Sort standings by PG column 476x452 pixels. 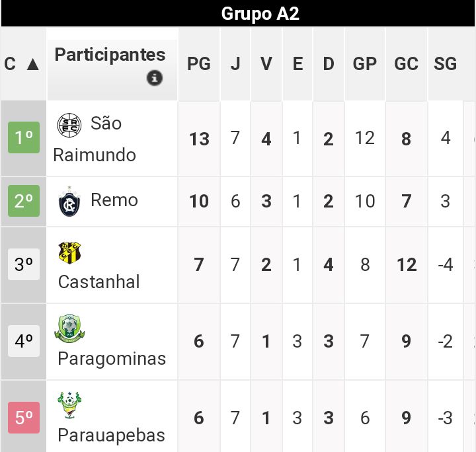click(x=199, y=64)
